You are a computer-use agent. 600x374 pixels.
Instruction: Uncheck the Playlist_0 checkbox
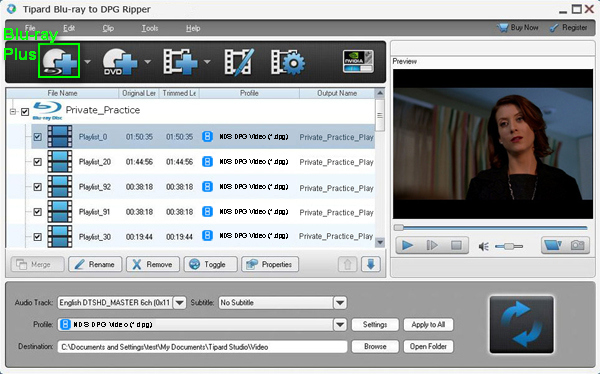click(x=38, y=137)
